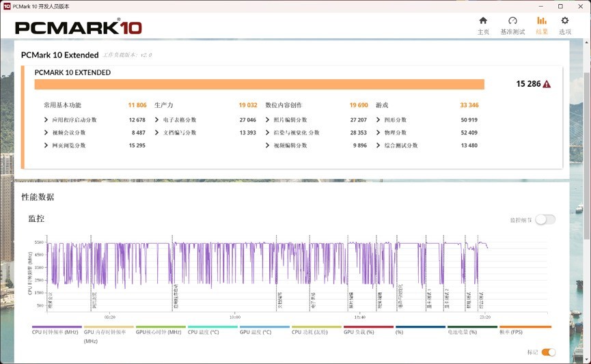
Task: Click the orange PCMark 10 Extended score bar
Action: pos(260,85)
